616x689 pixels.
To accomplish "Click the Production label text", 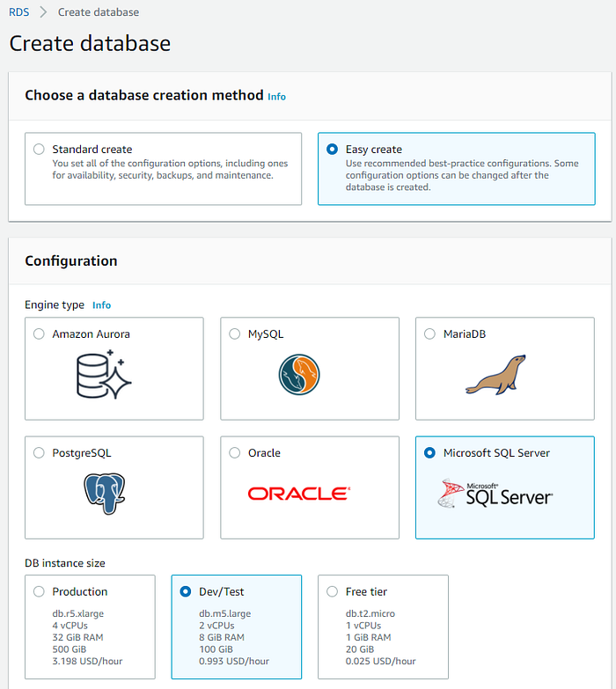I will coord(80,591).
